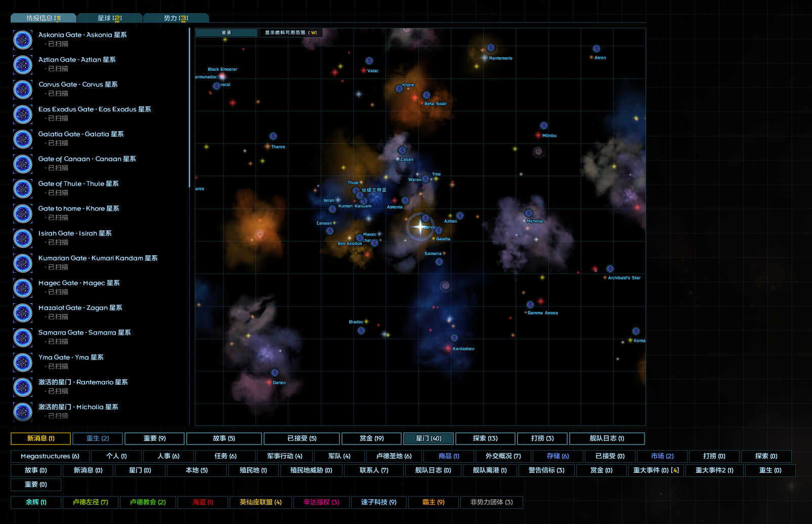
Task: Click the 星景 map view button
Action: [x=226, y=32]
